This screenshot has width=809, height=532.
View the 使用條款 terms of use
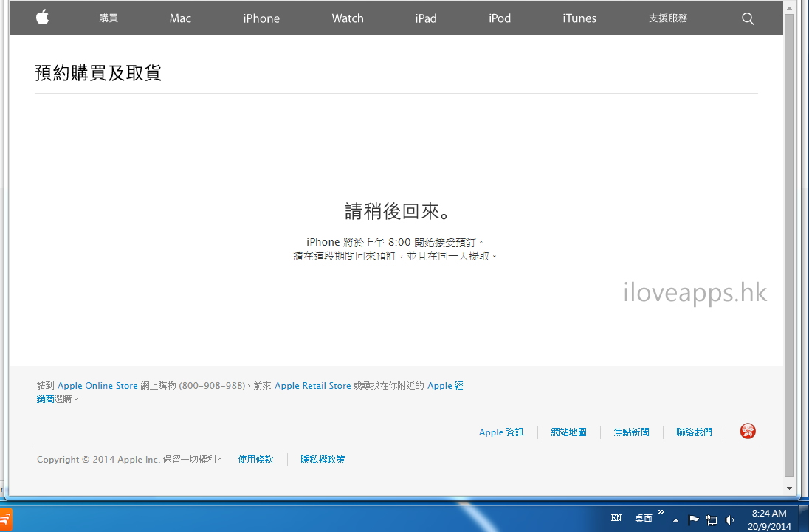coord(256,459)
